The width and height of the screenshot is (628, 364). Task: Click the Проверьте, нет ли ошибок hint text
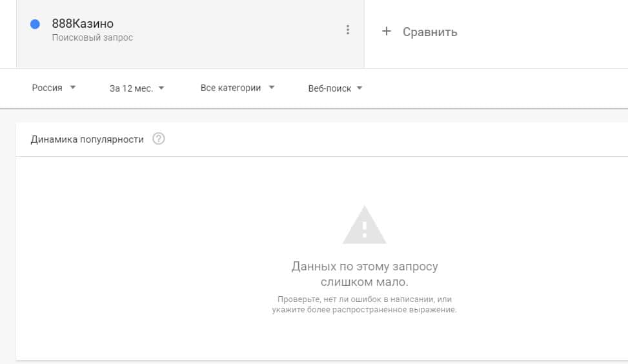(365, 305)
